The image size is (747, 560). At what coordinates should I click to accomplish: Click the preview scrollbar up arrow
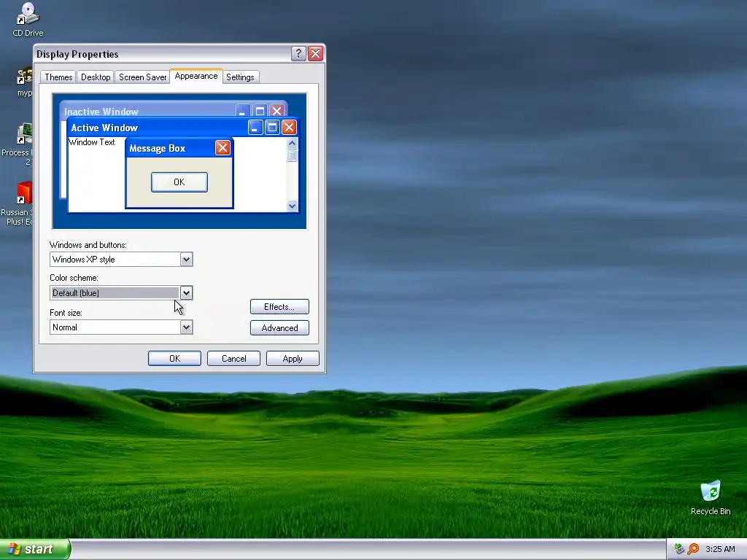[x=292, y=143]
